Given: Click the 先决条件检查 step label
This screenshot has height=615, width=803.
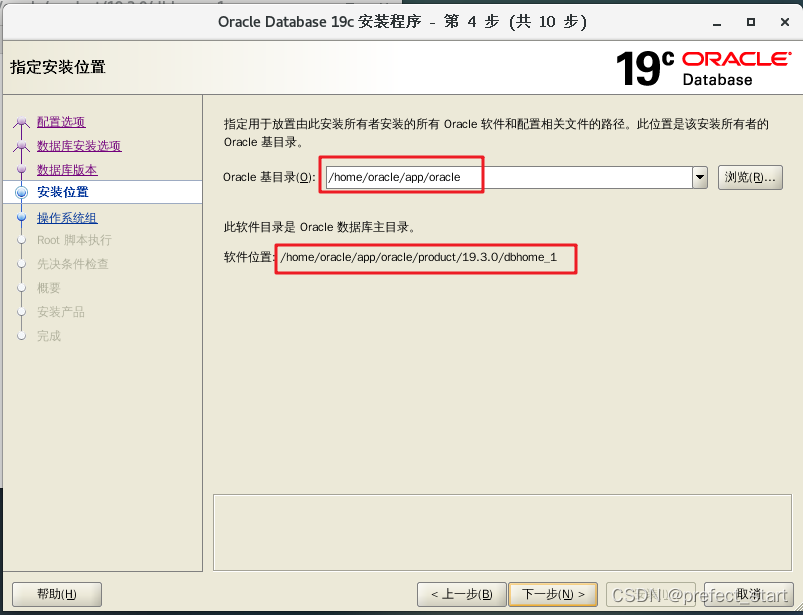Looking at the screenshot, I should [x=73, y=264].
